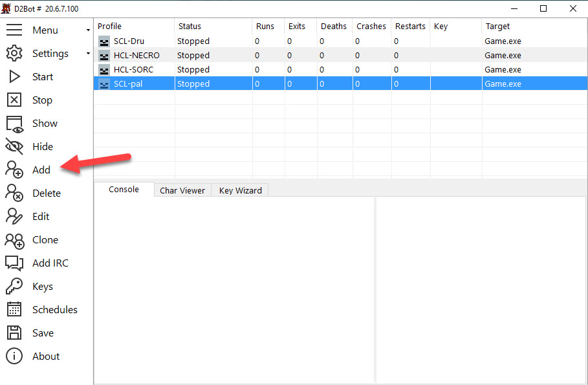Click the Start label in sidebar
Image resolution: width=588 pixels, height=385 pixels.
coord(43,77)
